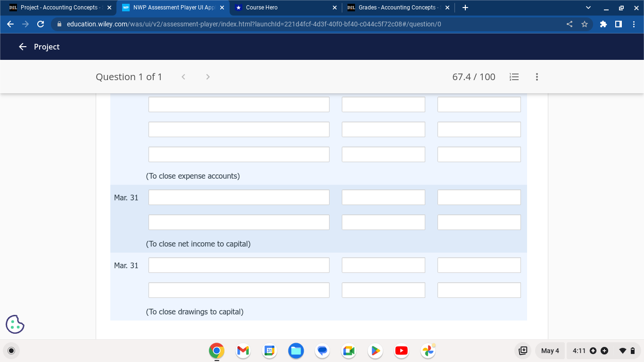Open Google Photos from the shelf

(428, 351)
